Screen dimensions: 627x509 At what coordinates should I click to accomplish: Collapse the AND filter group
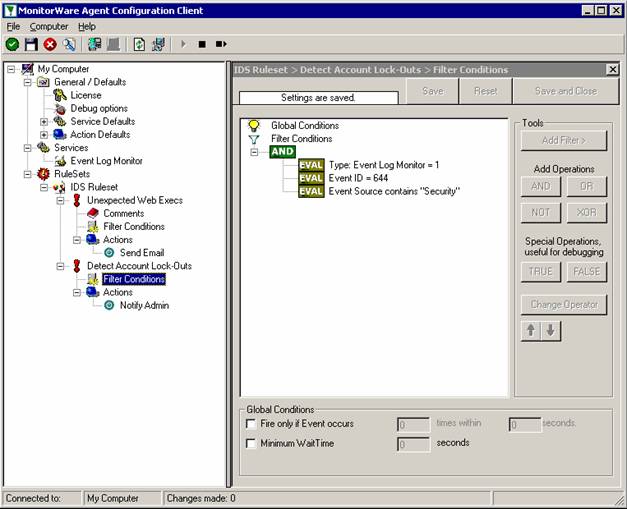[x=254, y=152]
